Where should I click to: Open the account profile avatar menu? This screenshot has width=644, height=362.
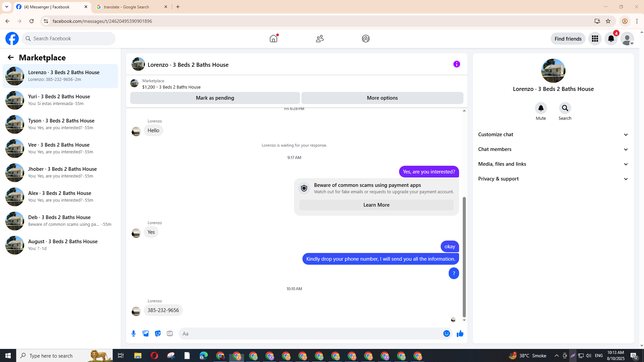627,39
